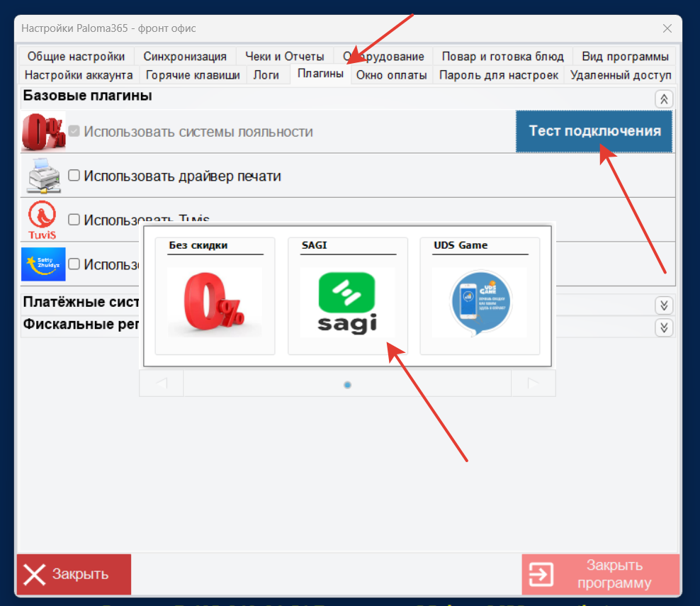The width and height of the screenshot is (700, 606).
Task: Select the SAGI loyalty plugin logo
Action: point(347,303)
